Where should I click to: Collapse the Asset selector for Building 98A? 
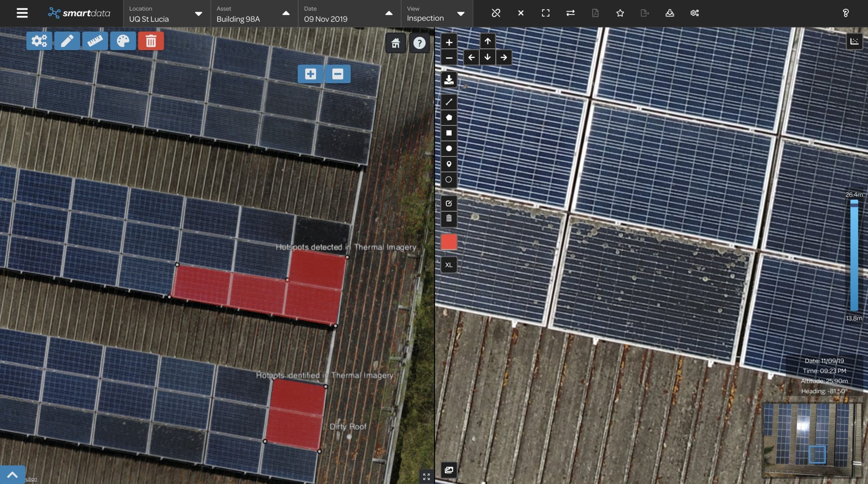pos(286,14)
